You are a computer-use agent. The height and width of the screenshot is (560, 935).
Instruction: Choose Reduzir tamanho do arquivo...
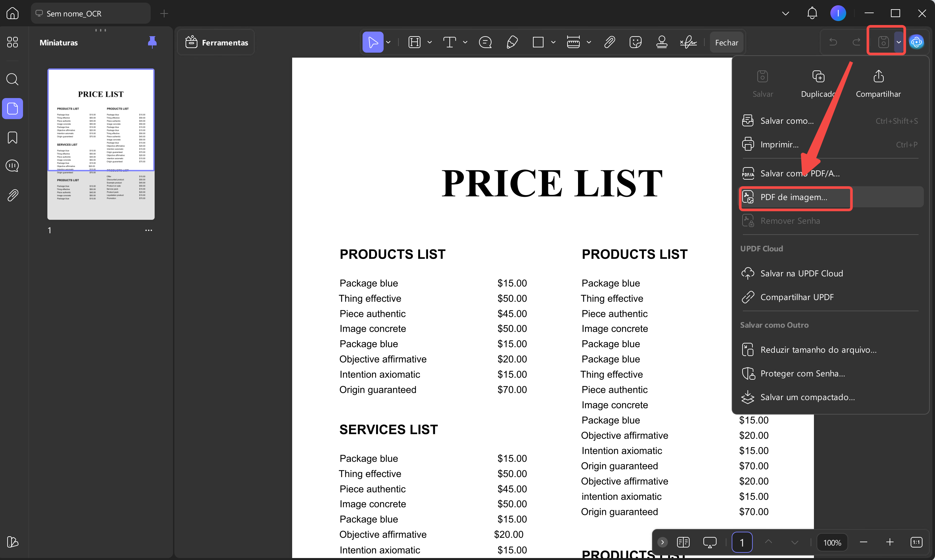[830, 349]
